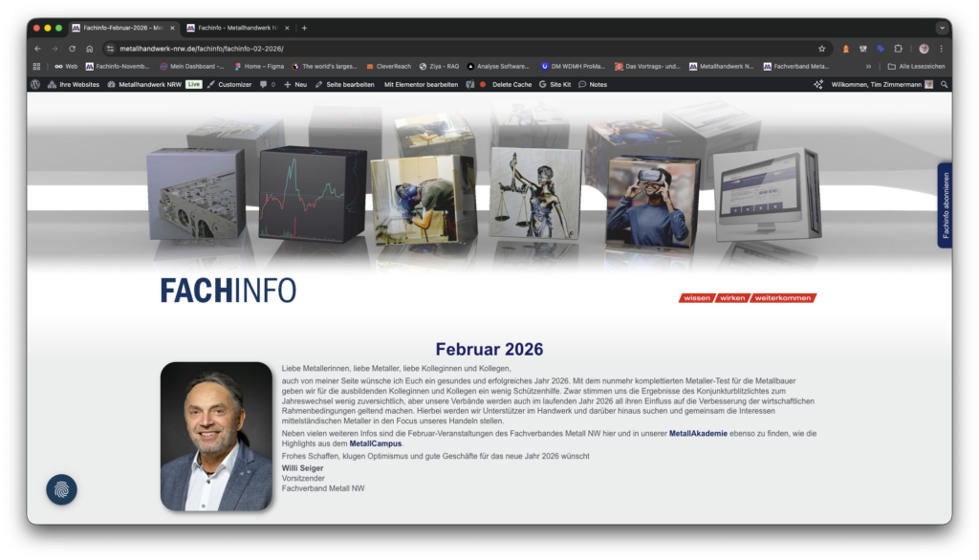Click Seite bearbeiten in the admin bar

pos(345,84)
